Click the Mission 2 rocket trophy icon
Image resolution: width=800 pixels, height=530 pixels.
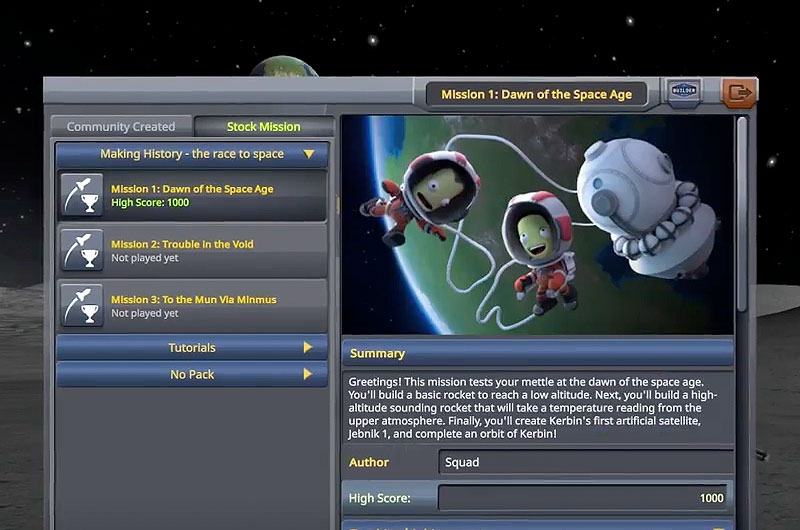80,250
